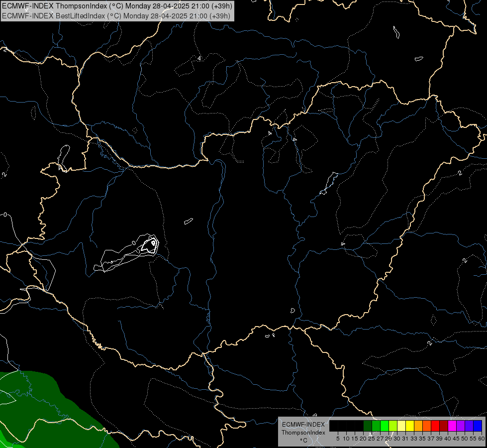The image size is (487, 448).
Task: Click 'ECMWF-INDEX' label in the legend box
Action: [x=303, y=425]
